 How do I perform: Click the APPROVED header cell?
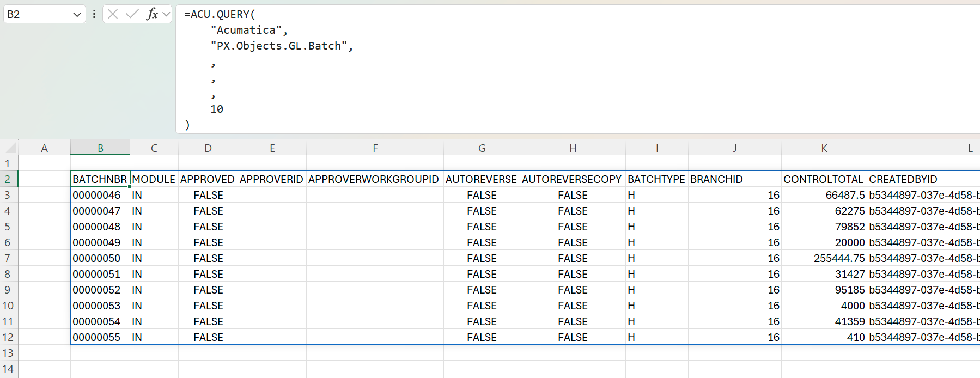pyautogui.click(x=208, y=179)
